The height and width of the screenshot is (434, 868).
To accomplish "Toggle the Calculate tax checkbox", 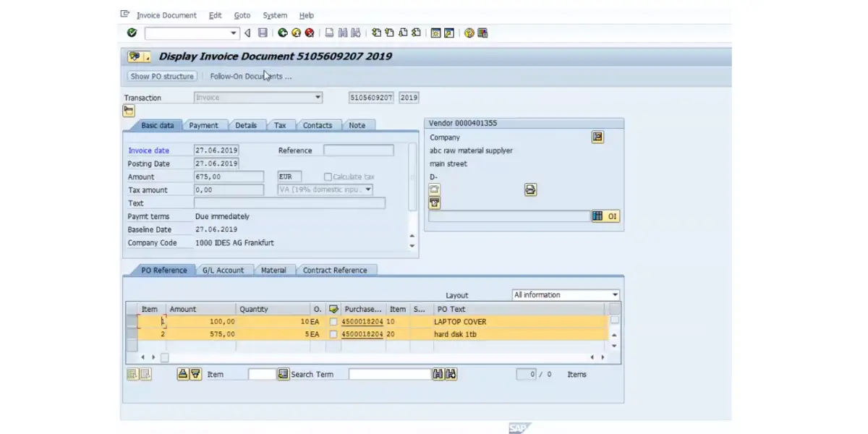I will (x=328, y=177).
